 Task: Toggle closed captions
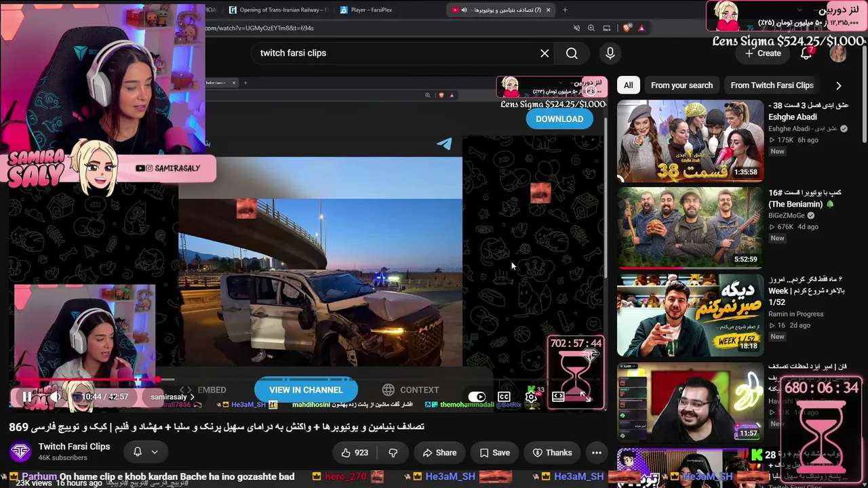pyautogui.click(x=504, y=396)
